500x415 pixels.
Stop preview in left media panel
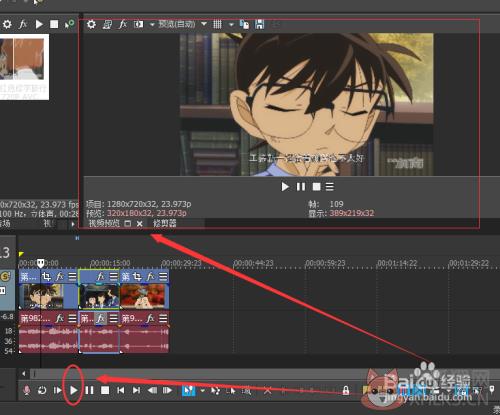tap(54, 24)
